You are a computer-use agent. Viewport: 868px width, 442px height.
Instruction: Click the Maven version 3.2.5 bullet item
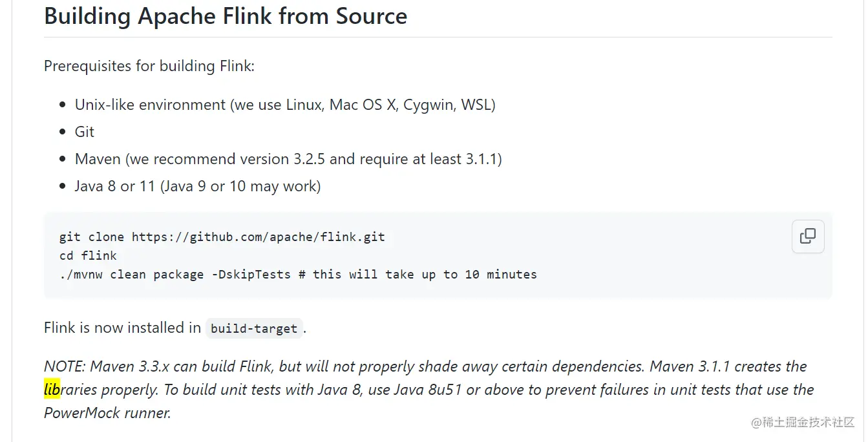click(x=288, y=159)
